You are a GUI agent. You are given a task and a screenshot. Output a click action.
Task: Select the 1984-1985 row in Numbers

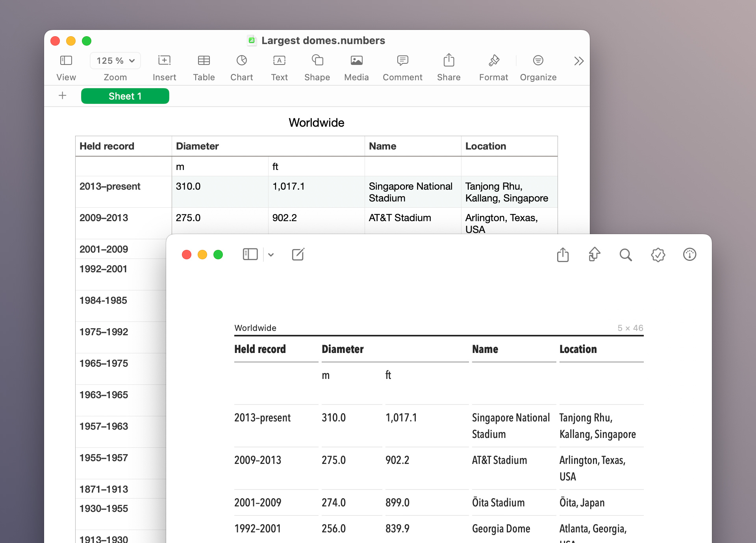pyautogui.click(x=121, y=306)
